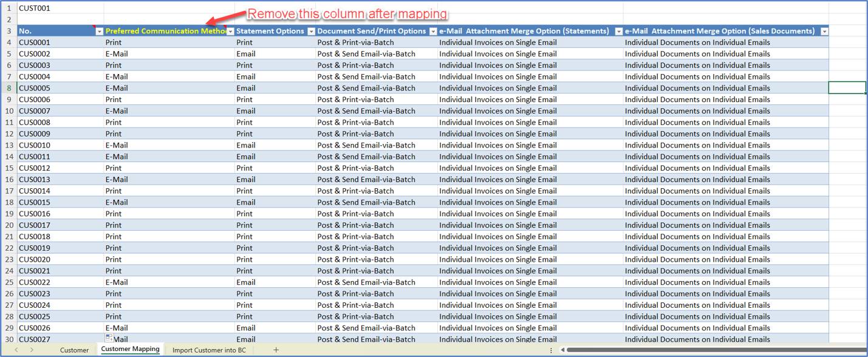Select Post & Send Email-via-Batch for CUS0026
This screenshot has height=357, width=868.
[x=377, y=328]
